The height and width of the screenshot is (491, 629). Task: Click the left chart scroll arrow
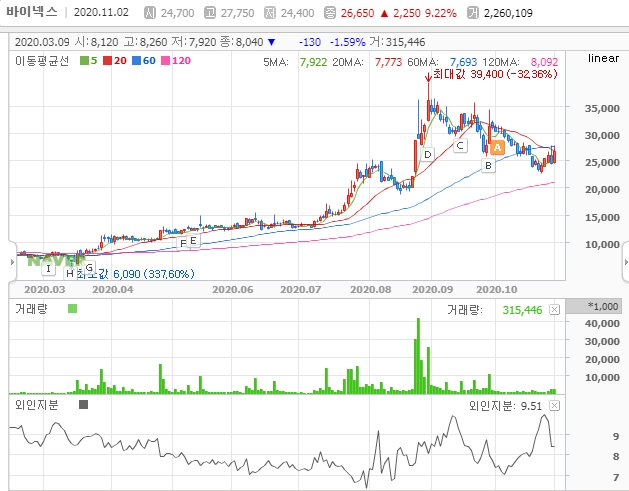[12, 262]
